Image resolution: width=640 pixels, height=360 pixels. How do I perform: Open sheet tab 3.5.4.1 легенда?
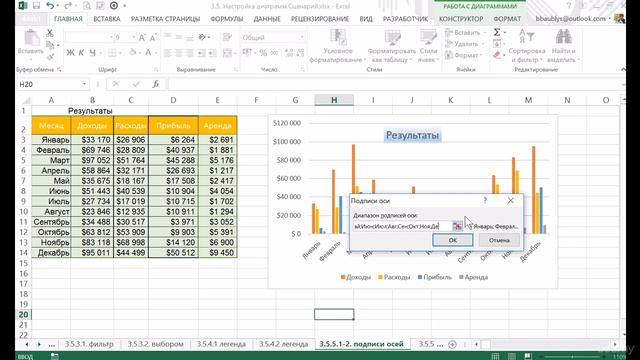tap(221, 344)
